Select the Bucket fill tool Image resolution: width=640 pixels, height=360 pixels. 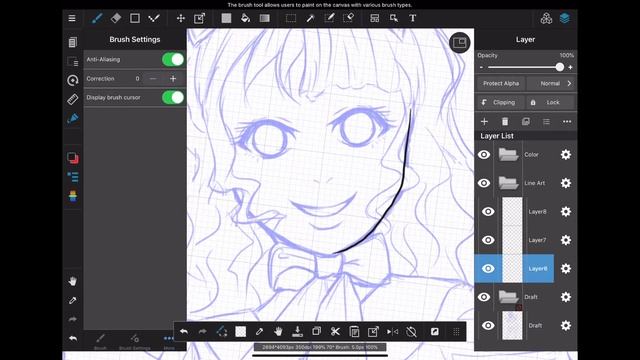coord(245,18)
